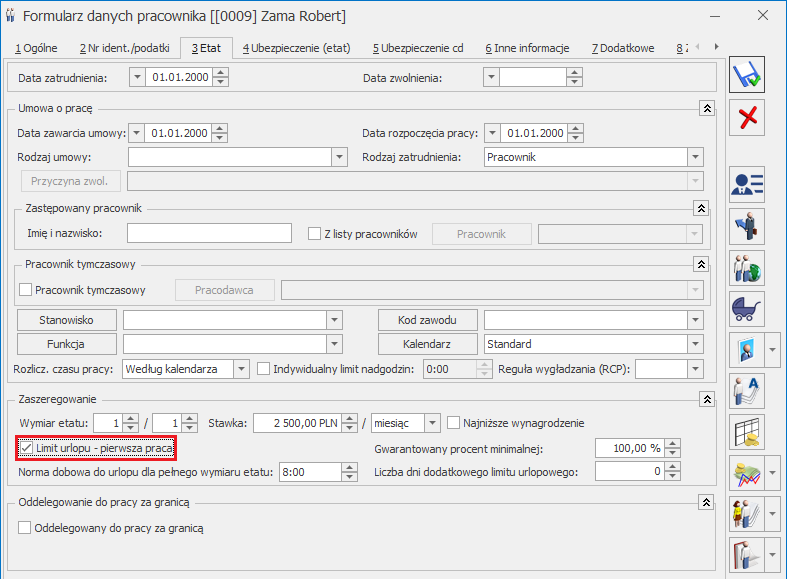
Task: Open 'Data rozpoczęcia pracy' calendar dropdown
Action: pos(492,133)
